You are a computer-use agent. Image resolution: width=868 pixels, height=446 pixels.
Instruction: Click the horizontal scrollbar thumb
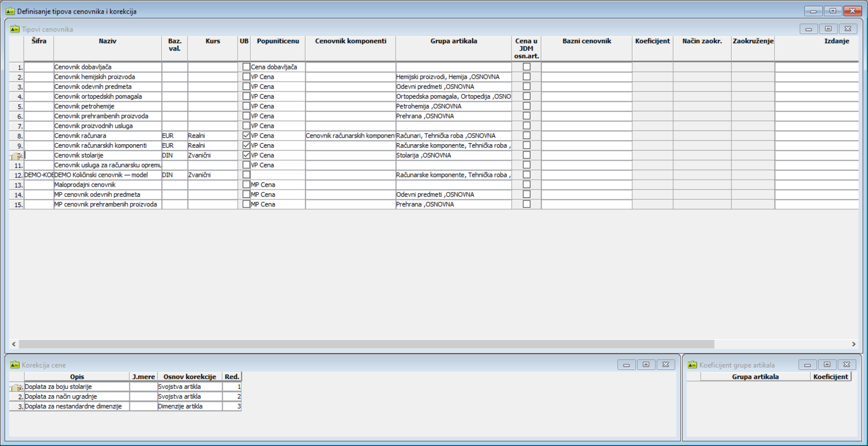[x=367, y=344]
